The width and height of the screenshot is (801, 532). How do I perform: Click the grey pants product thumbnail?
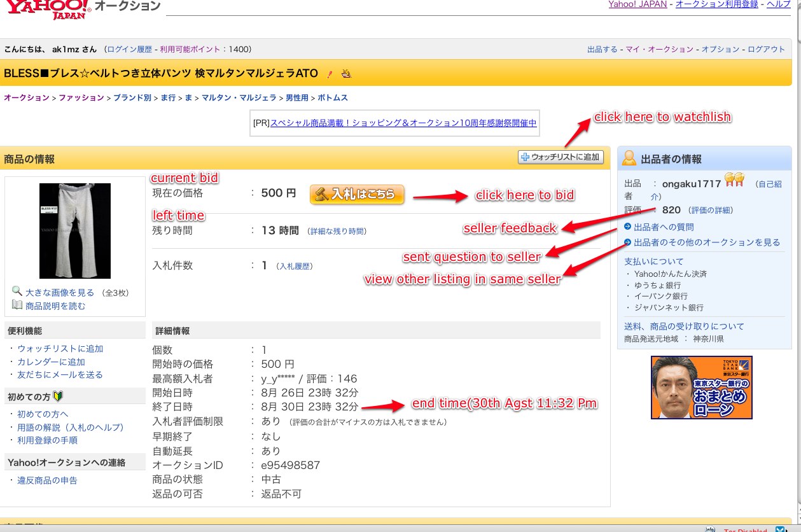click(75, 230)
